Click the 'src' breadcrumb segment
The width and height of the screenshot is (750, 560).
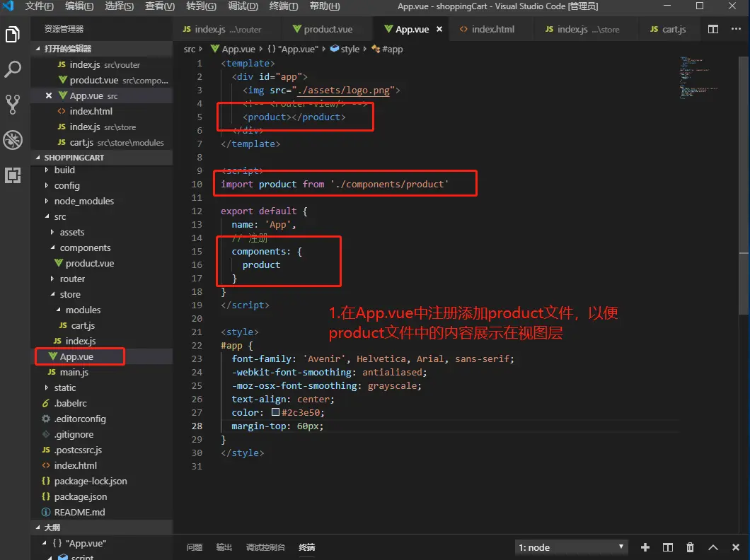[190, 49]
